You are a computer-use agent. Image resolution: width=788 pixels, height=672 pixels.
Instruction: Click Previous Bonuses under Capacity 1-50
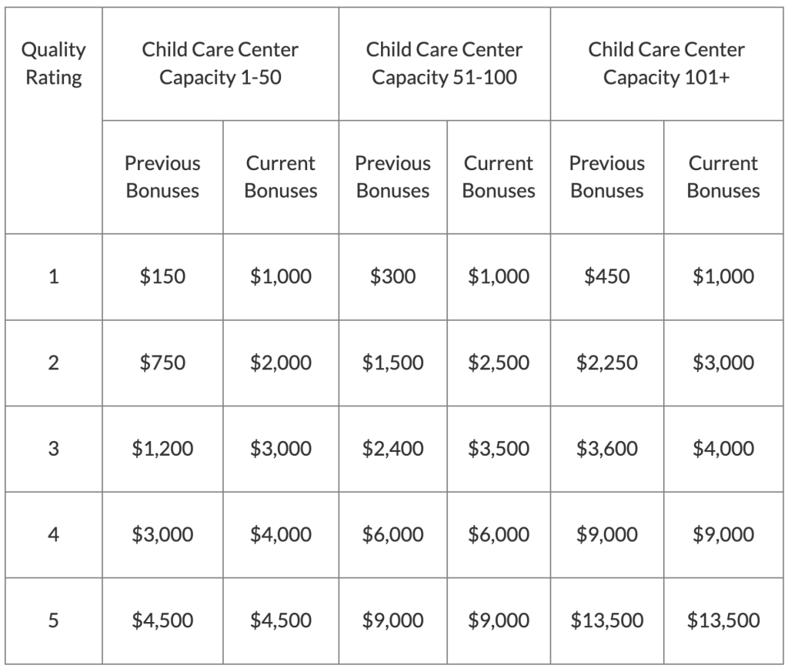click(x=162, y=177)
